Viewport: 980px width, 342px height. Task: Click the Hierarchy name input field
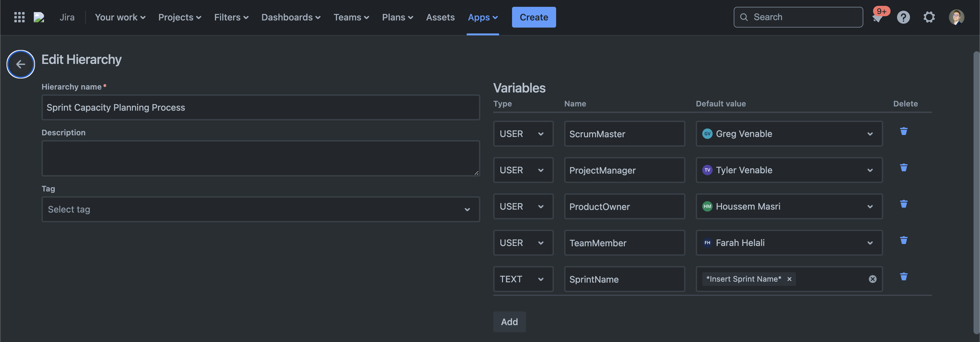[260, 107]
